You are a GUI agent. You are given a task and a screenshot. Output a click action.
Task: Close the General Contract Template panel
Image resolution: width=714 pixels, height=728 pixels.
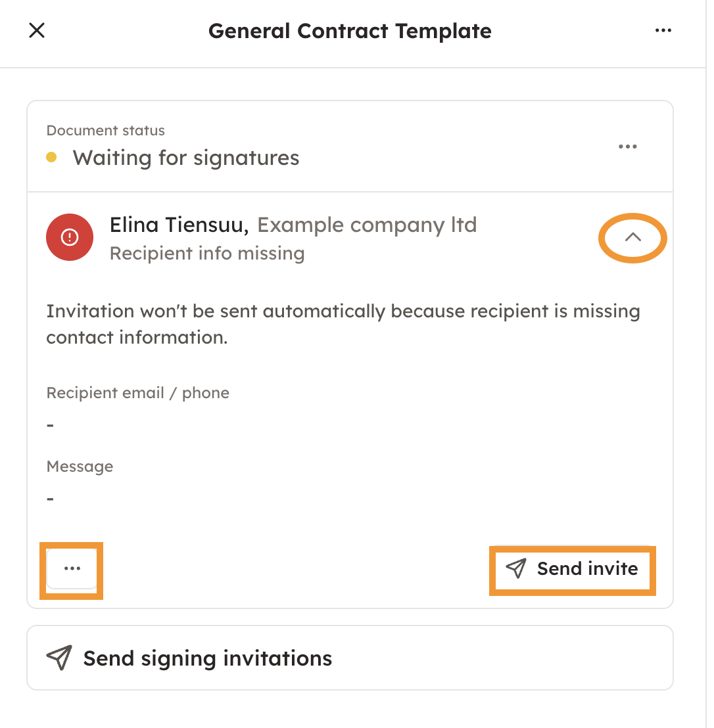(x=37, y=30)
